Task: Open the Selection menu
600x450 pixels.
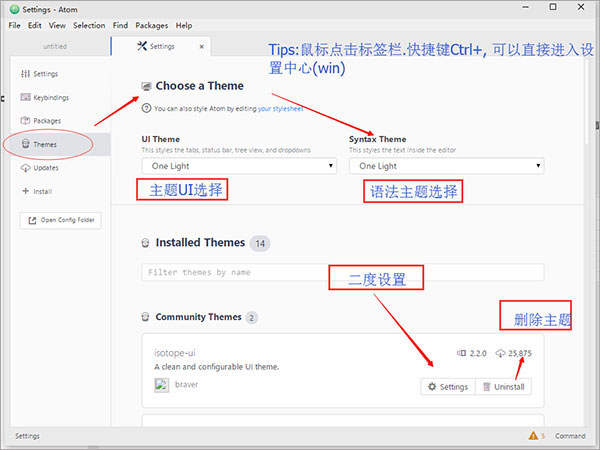Action: point(89,25)
